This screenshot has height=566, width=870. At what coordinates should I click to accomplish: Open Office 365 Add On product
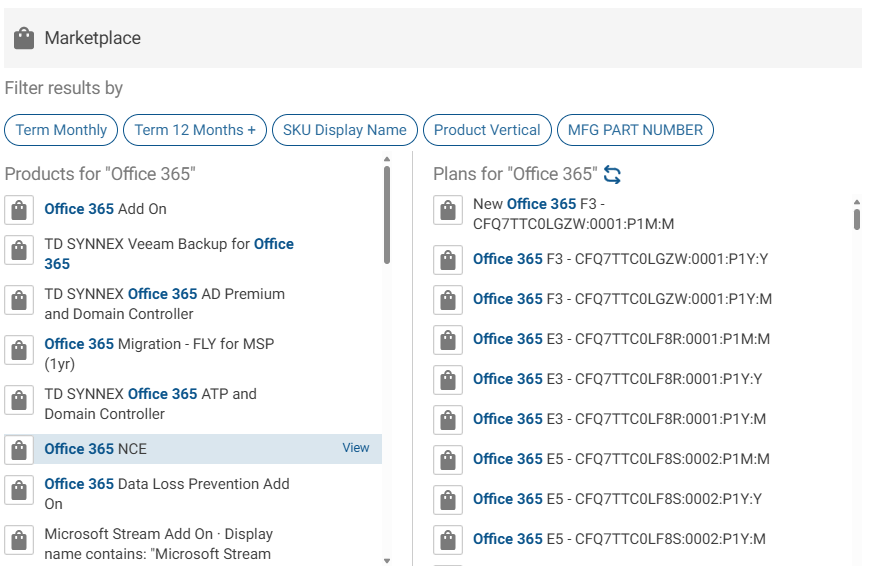pos(105,209)
